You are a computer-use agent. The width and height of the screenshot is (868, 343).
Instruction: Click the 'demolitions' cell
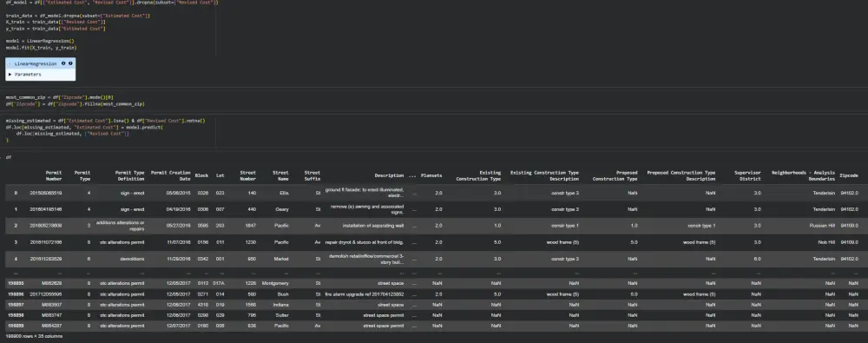click(132, 260)
